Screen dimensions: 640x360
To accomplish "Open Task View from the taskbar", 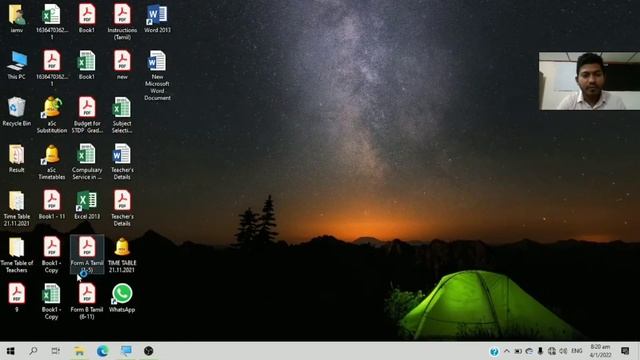I will [x=56, y=351].
